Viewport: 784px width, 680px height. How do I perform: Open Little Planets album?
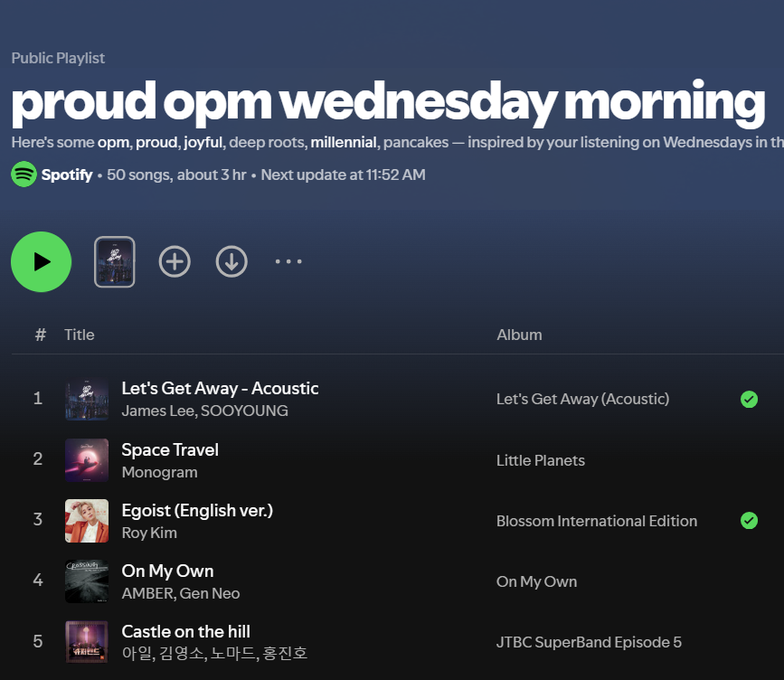tap(541, 460)
